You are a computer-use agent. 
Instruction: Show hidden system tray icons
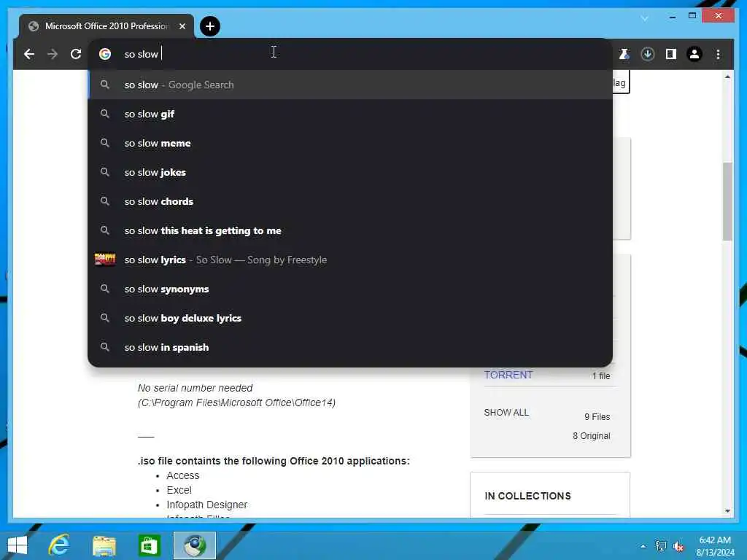pyautogui.click(x=643, y=546)
